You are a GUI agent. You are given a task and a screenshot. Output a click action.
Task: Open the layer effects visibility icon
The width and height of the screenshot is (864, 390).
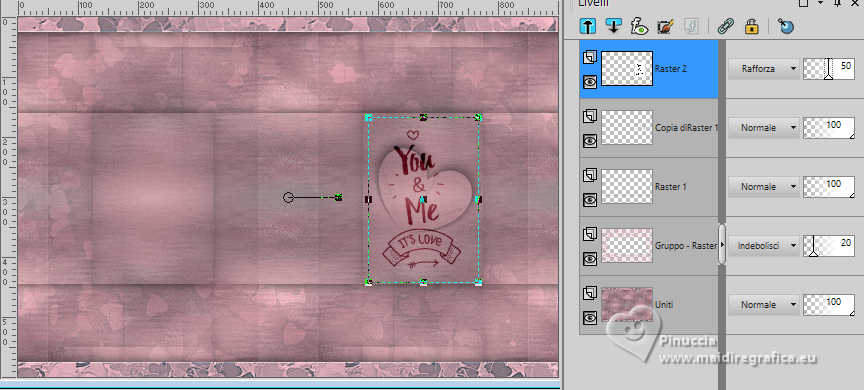tap(639, 26)
